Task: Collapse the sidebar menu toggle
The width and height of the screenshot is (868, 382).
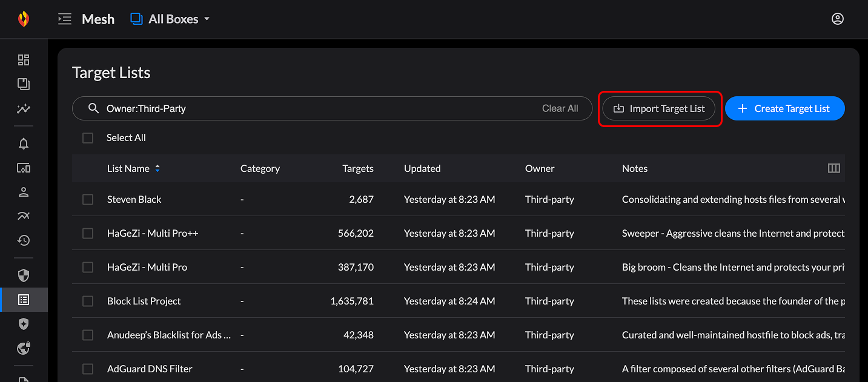Action: point(64,19)
